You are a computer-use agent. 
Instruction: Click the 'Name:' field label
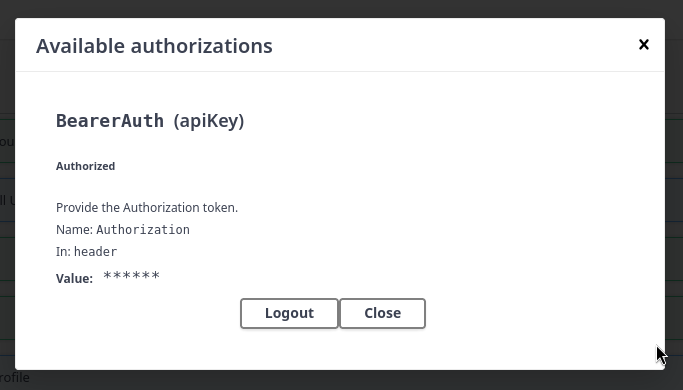pos(74,230)
